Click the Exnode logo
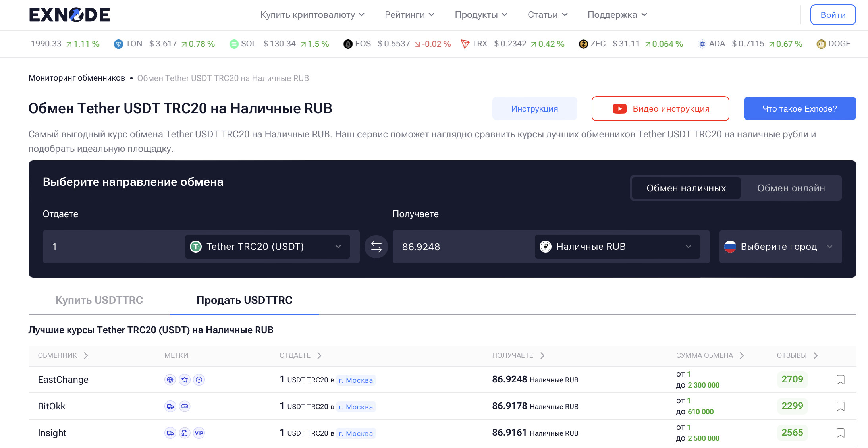 tap(69, 15)
